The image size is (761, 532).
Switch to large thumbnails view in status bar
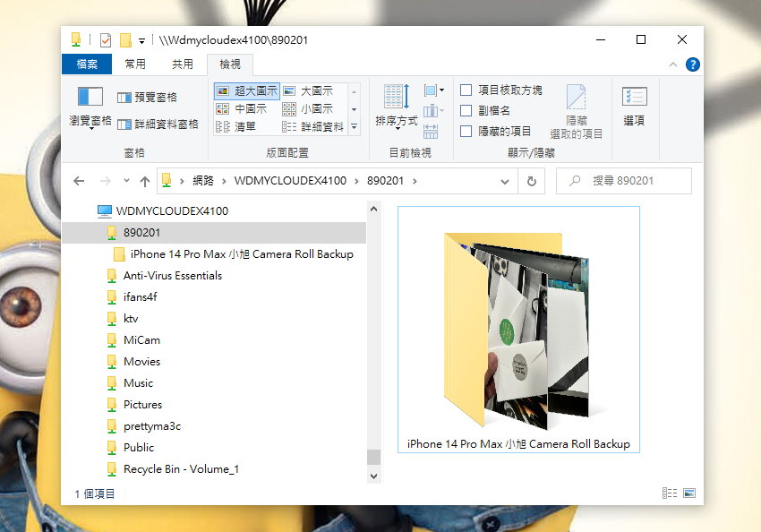click(689, 493)
